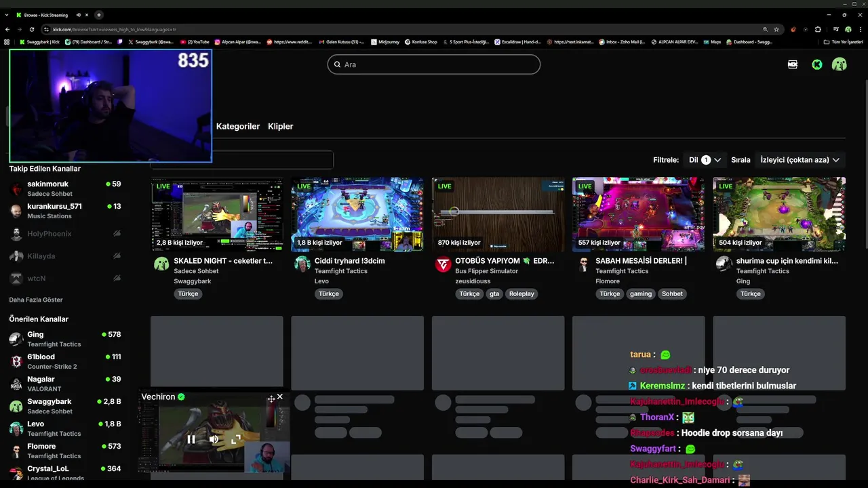Bookmark this page with star icon
The image size is (868, 488).
point(776,29)
